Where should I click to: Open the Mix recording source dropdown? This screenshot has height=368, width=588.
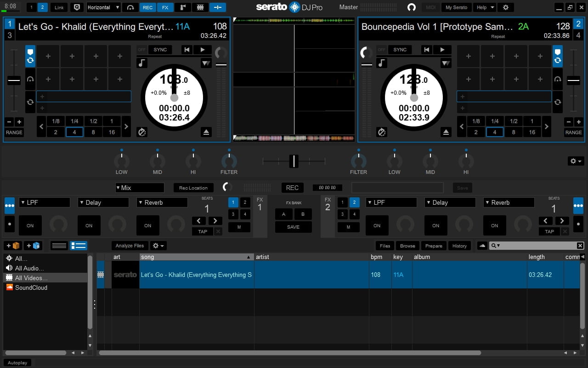pyautogui.click(x=140, y=188)
